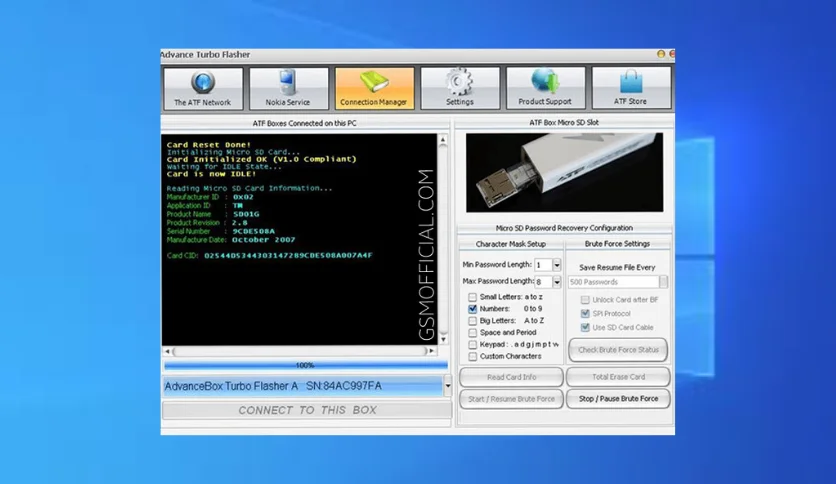Click the Brute Force Settings header

coord(617,244)
